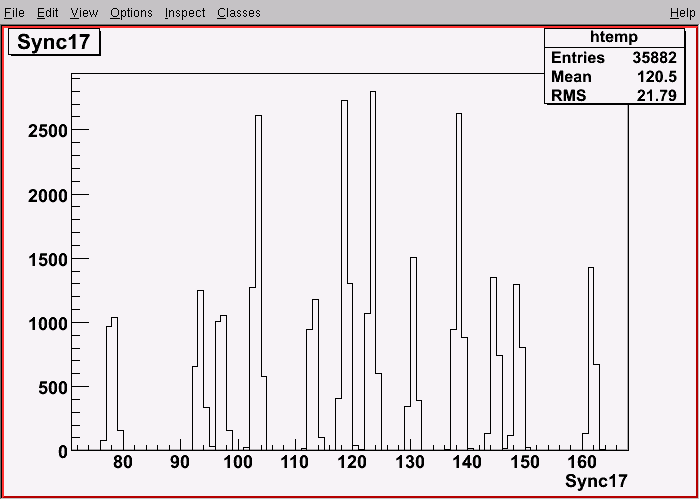Select the Sync17 histogram title box

(54, 43)
